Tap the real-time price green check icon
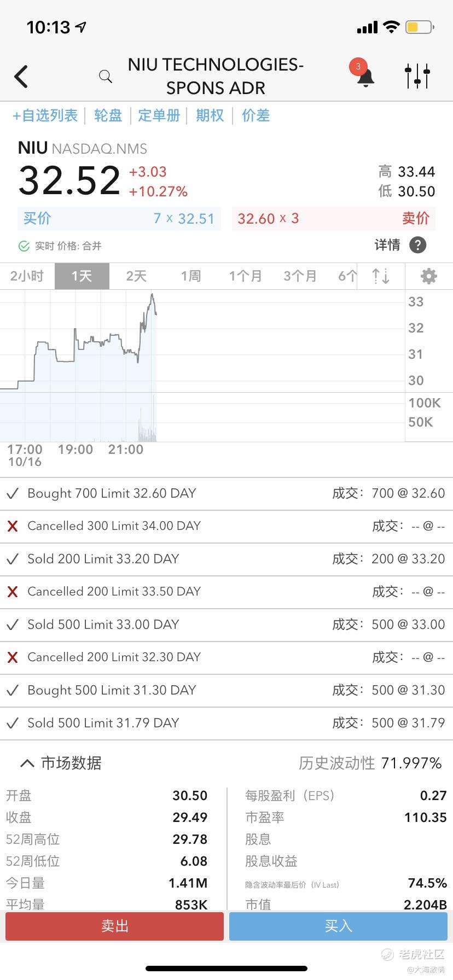This screenshot has width=453, height=980. click(x=24, y=246)
